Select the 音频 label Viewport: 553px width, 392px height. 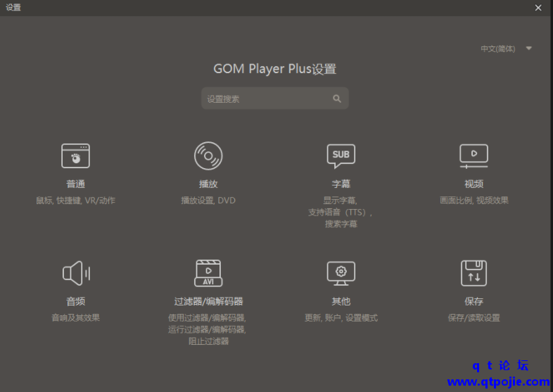click(x=75, y=301)
